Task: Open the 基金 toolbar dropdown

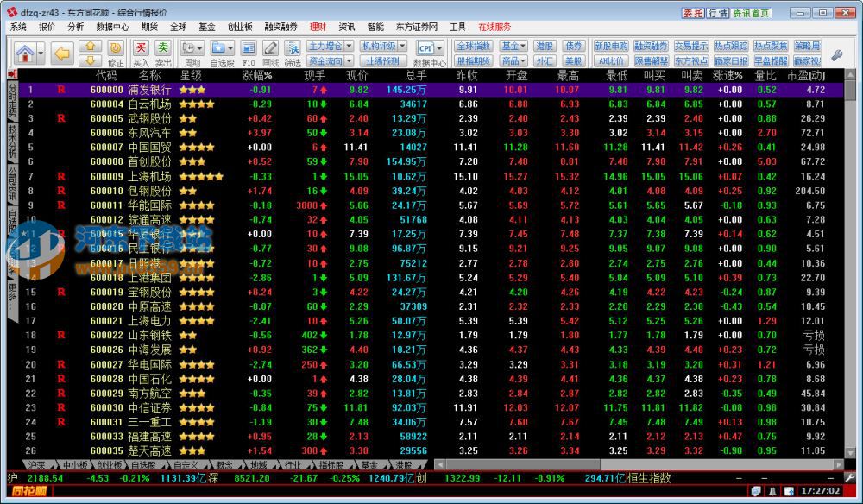Action: (x=514, y=46)
